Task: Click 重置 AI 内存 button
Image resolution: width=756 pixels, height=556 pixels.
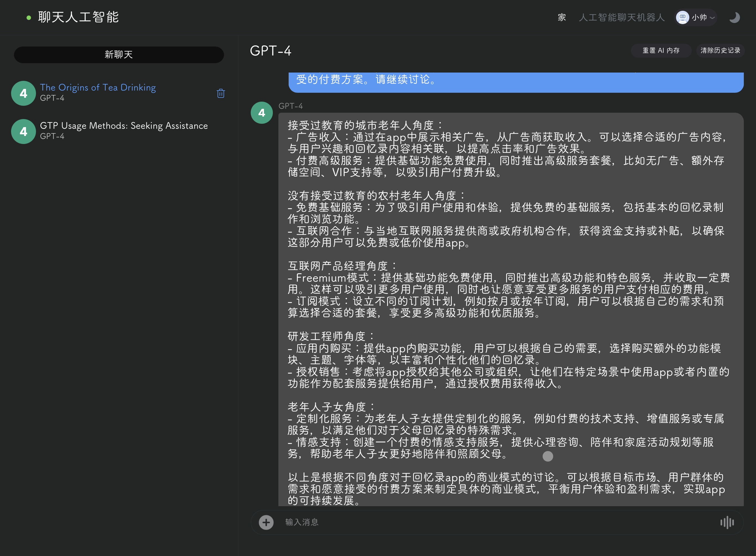Action: [x=661, y=50]
